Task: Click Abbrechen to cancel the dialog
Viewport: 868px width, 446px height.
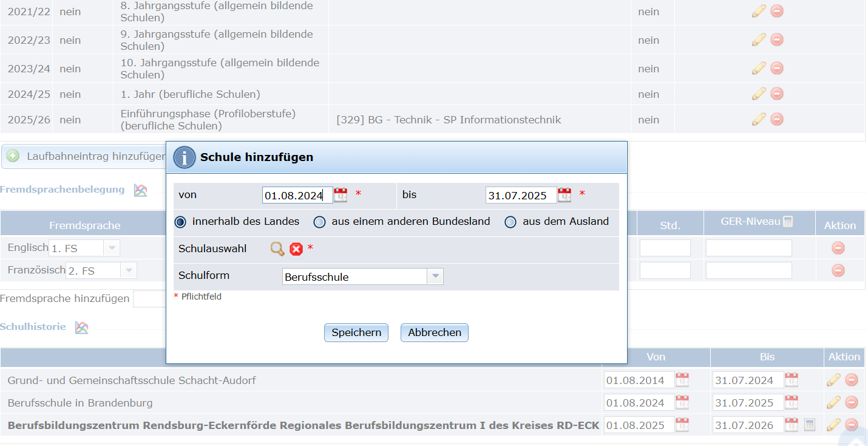Action: point(434,332)
